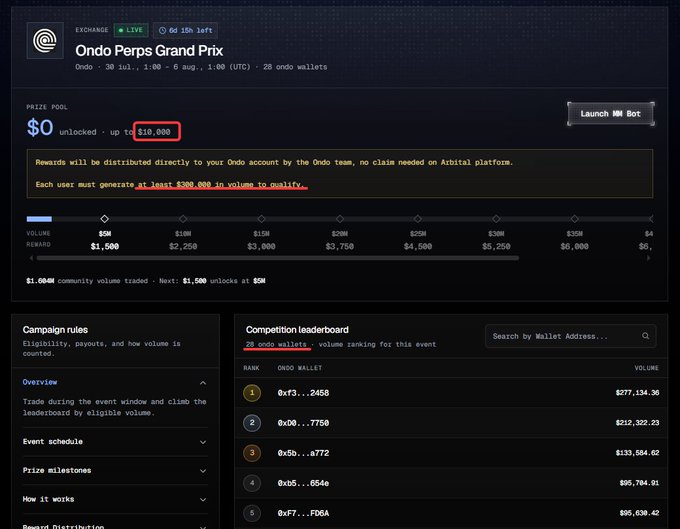680x529 pixels.
Task: Click the Ondo Perps Grand Prix title
Action: click(149, 51)
